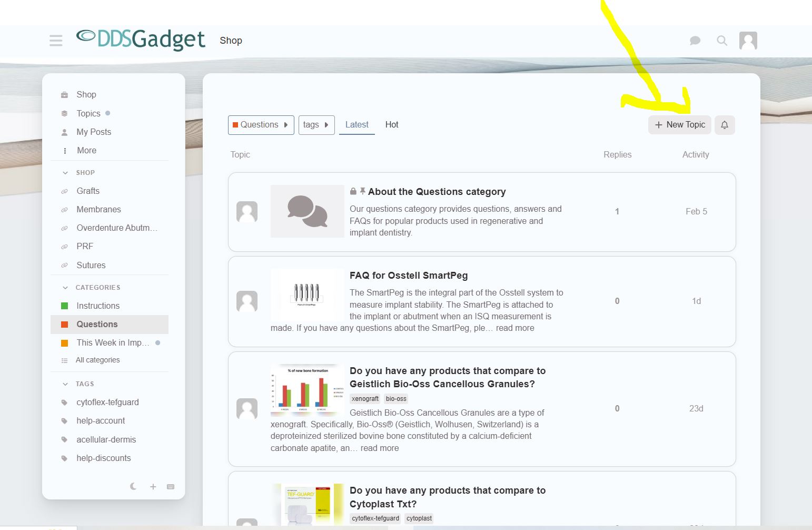Screen dimensions: 812x530
Task: Click the tag icon beside help-account
Action: click(x=65, y=421)
